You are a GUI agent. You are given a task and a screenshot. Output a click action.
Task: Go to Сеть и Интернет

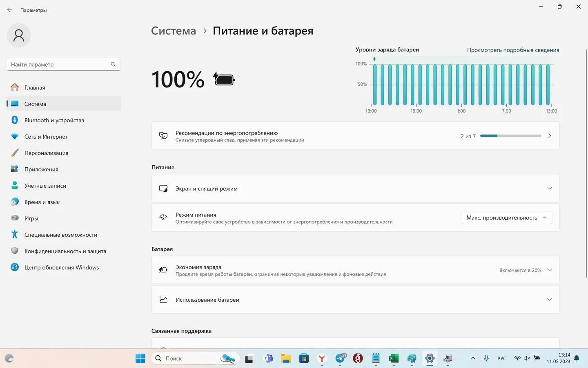tap(64, 137)
